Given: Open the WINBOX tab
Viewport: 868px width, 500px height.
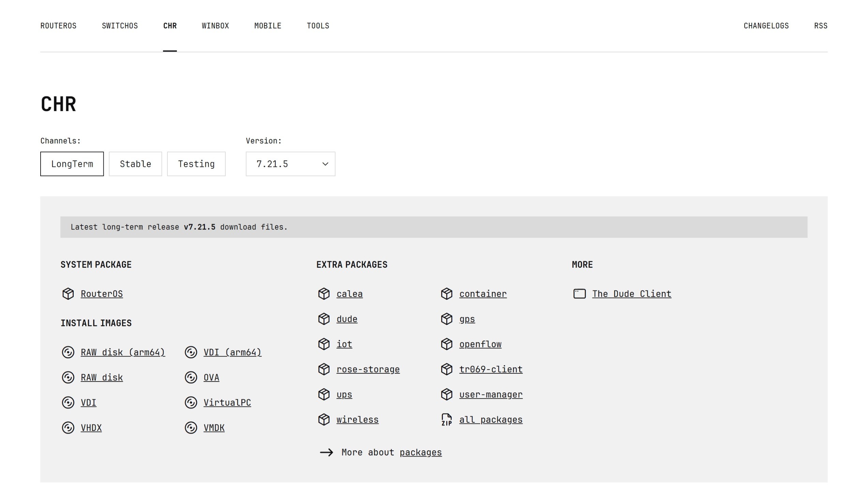Looking at the screenshot, I should point(215,26).
